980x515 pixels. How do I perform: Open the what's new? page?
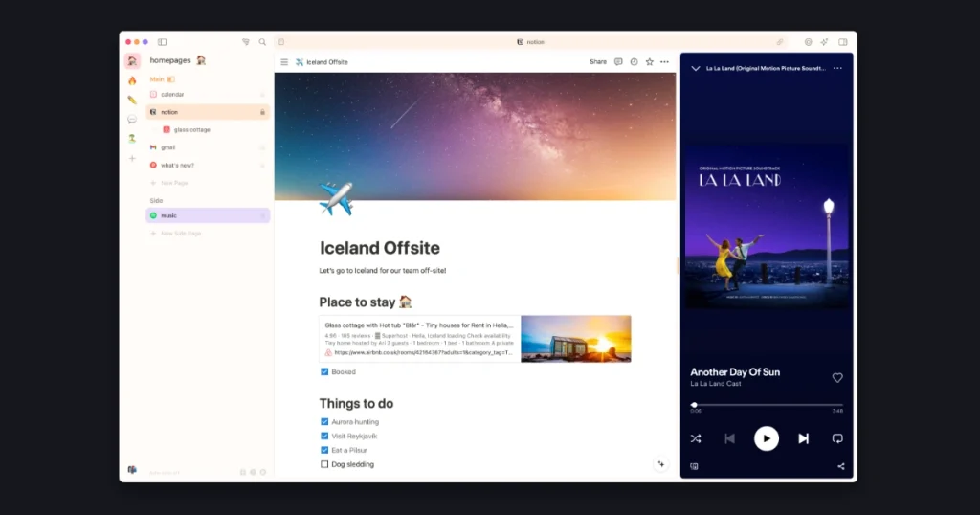[208, 166]
